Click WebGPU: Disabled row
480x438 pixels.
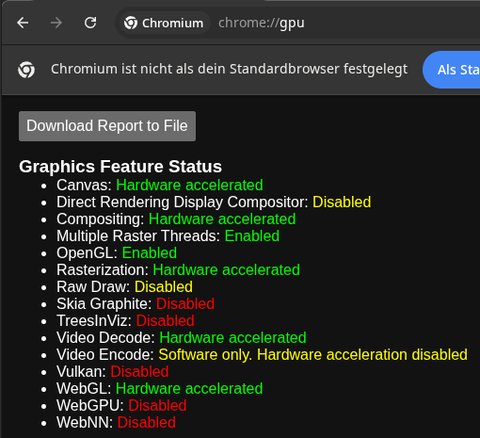[122, 406]
